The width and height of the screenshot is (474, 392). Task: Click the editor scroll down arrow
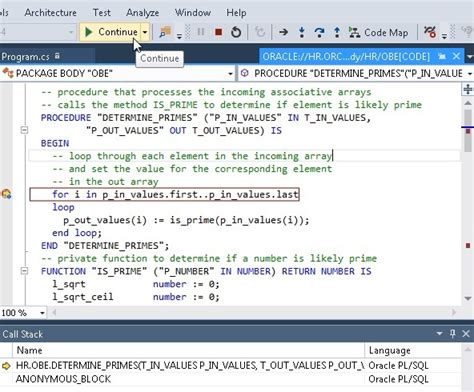point(468,298)
